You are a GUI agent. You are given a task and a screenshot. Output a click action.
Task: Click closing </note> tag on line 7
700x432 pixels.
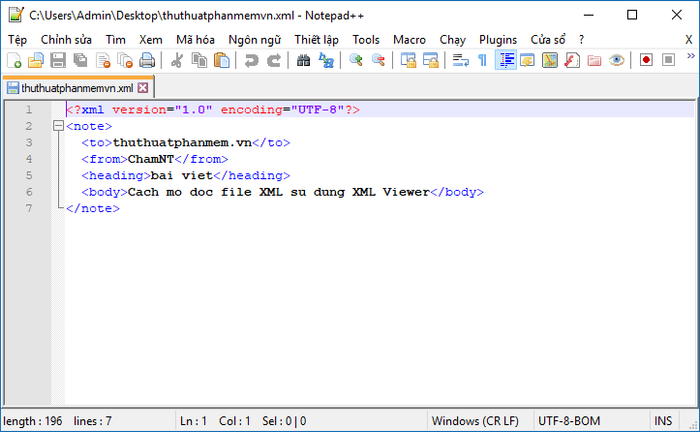click(93, 208)
